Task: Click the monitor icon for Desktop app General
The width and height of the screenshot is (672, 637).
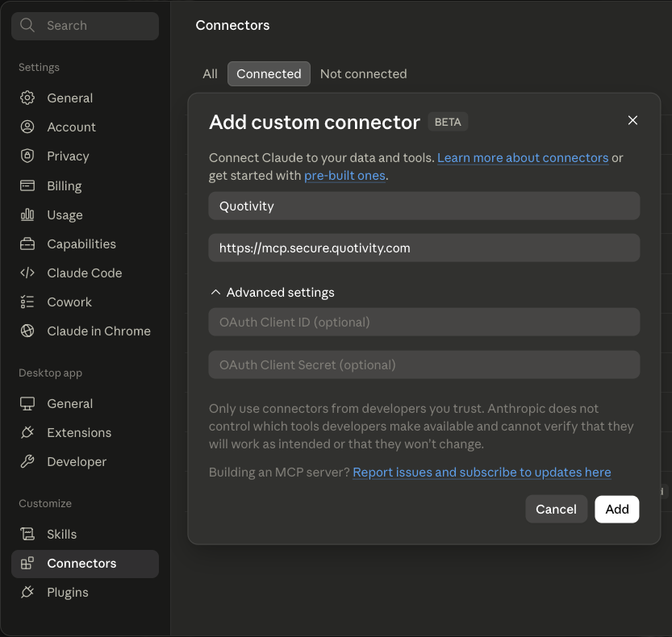Action: (27, 403)
